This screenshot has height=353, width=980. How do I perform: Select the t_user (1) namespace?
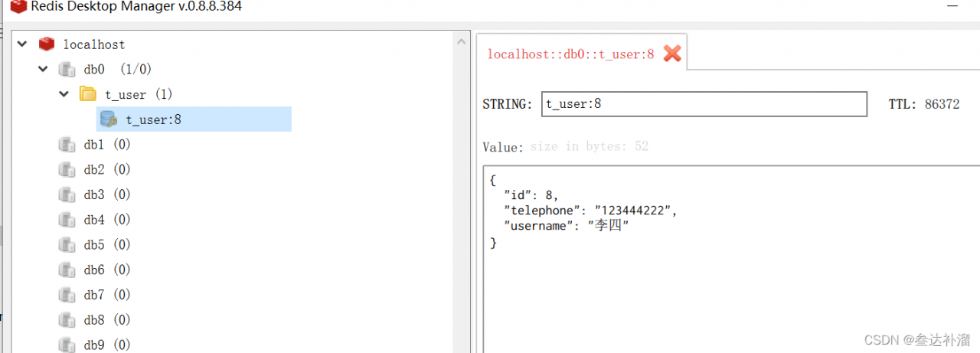139,95
